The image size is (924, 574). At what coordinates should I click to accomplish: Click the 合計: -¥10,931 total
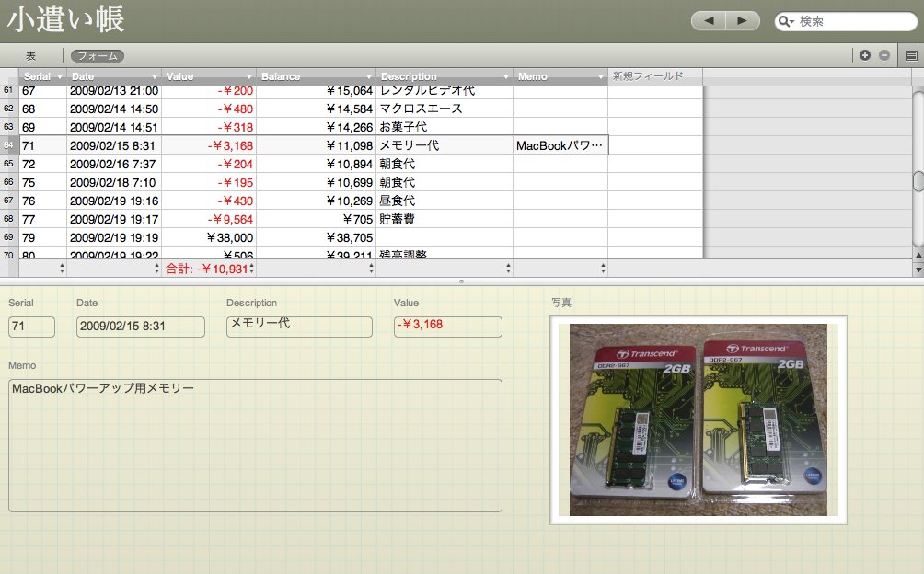(207, 269)
